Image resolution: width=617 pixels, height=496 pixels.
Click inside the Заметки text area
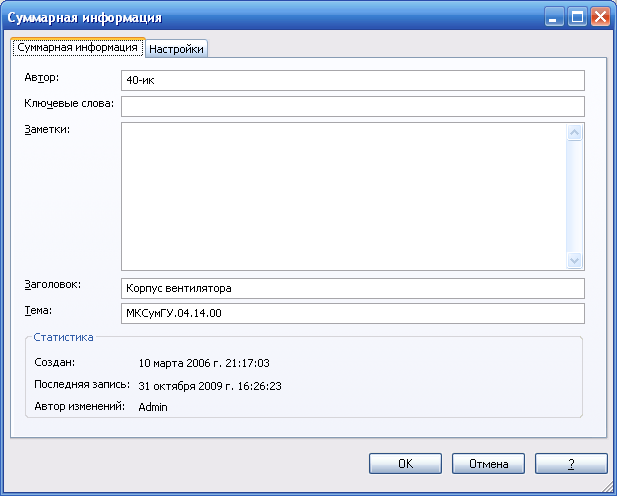pos(344,196)
